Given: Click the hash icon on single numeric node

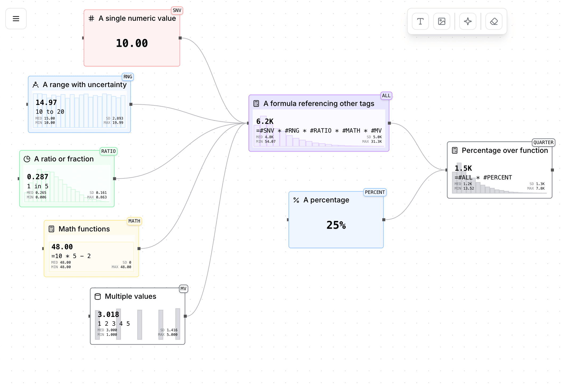Looking at the screenshot, I should 91,18.
